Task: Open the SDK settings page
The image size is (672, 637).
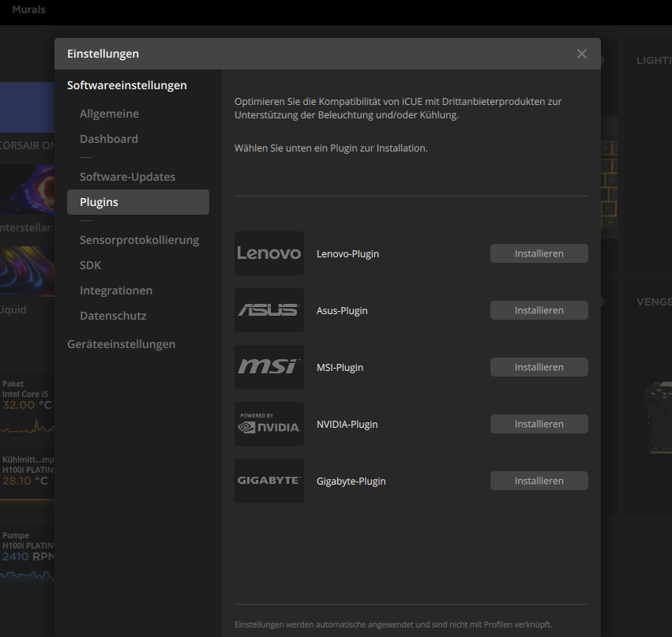Action: pos(91,265)
